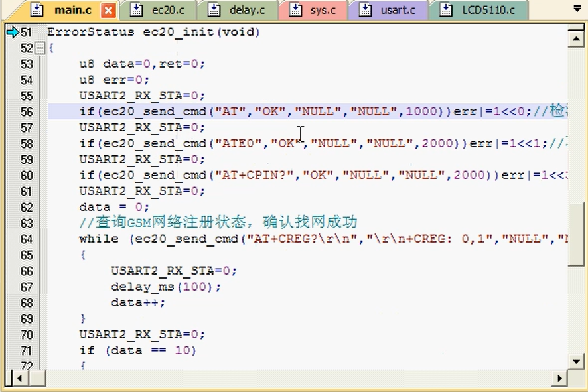Click the usart.c file icon
The image size is (588, 392).
(365, 10)
